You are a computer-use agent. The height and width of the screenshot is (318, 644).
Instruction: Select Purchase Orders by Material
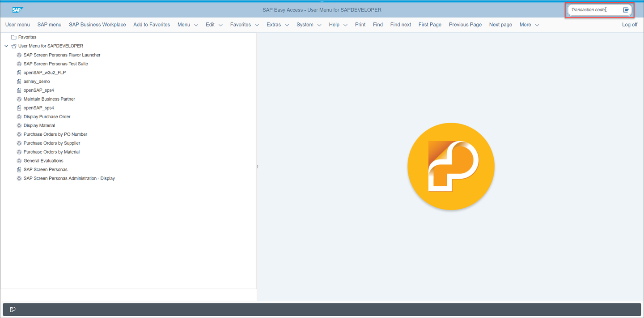click(51, 152)
